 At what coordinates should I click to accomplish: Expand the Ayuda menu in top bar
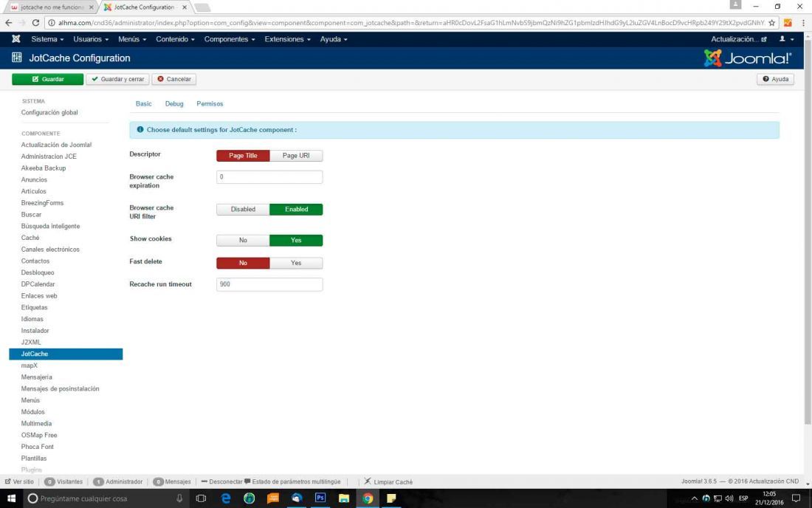pyautogui.click(x=334, y=39)
